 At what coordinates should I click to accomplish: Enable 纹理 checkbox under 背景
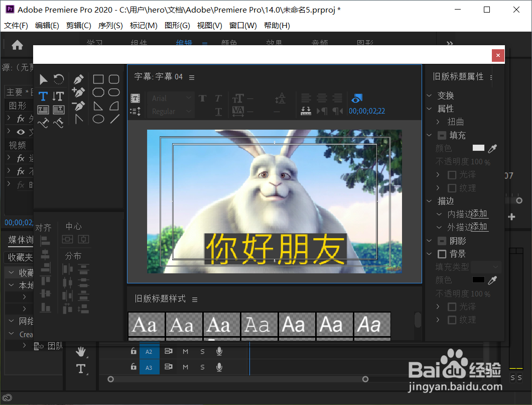452,320
